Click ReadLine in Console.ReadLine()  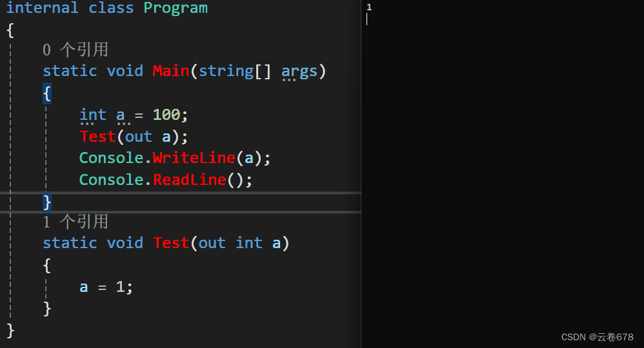tap(189, 180)
